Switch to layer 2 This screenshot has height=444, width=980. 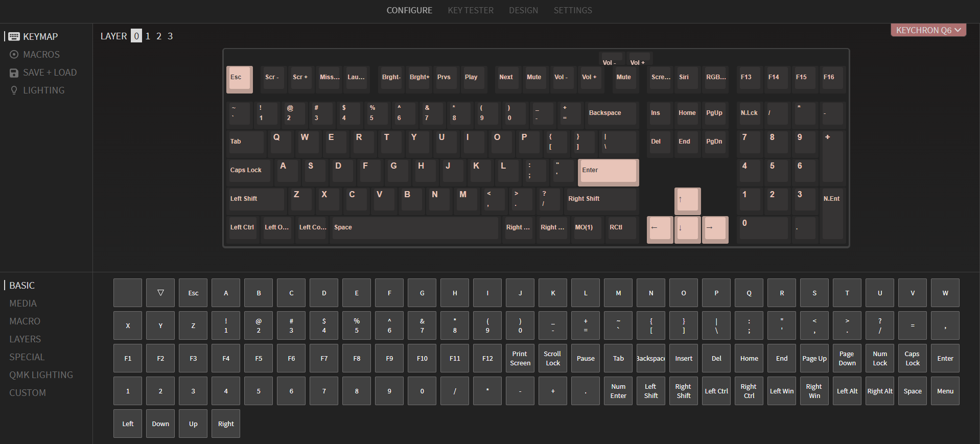159,36
